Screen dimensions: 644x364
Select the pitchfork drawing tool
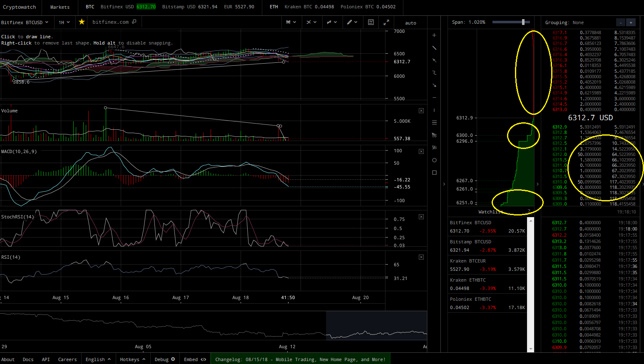(434, 148)
